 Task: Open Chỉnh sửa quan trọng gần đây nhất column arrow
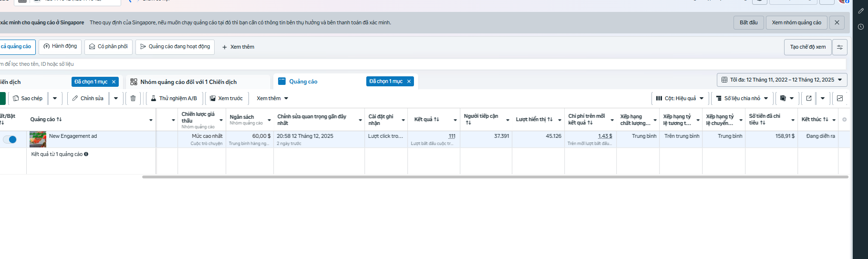[360, 120]
